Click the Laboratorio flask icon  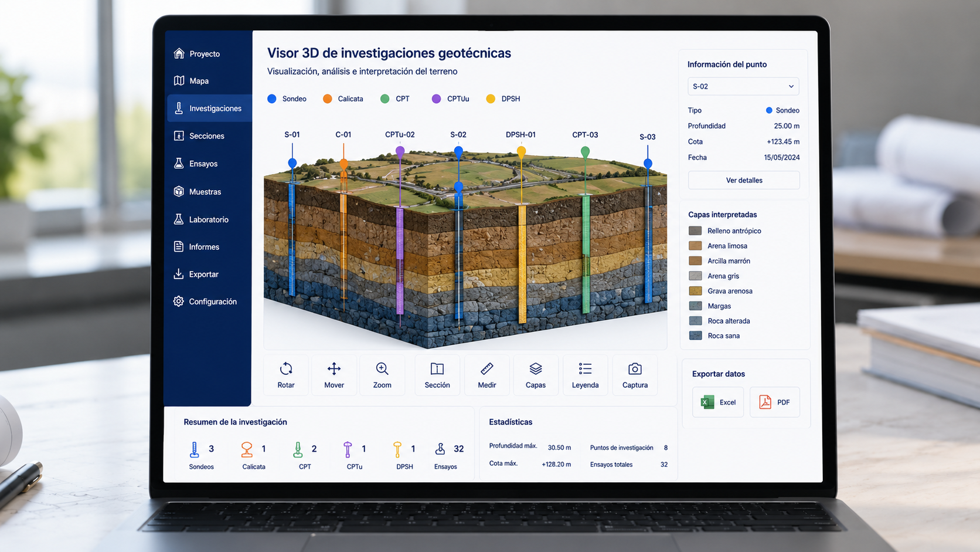[179, 219]
